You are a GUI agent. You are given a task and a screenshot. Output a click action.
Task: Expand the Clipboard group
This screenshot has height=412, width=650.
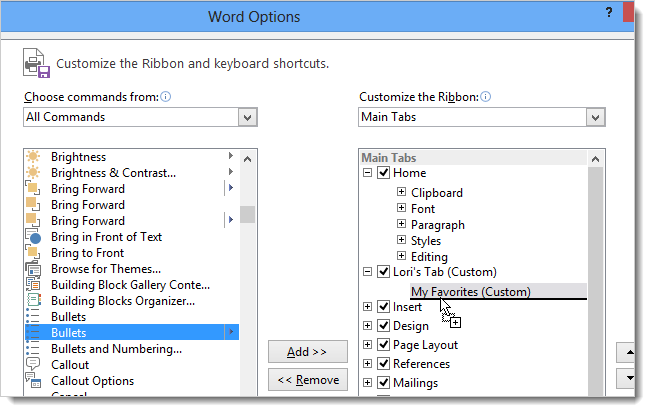[x=401, y=191]
